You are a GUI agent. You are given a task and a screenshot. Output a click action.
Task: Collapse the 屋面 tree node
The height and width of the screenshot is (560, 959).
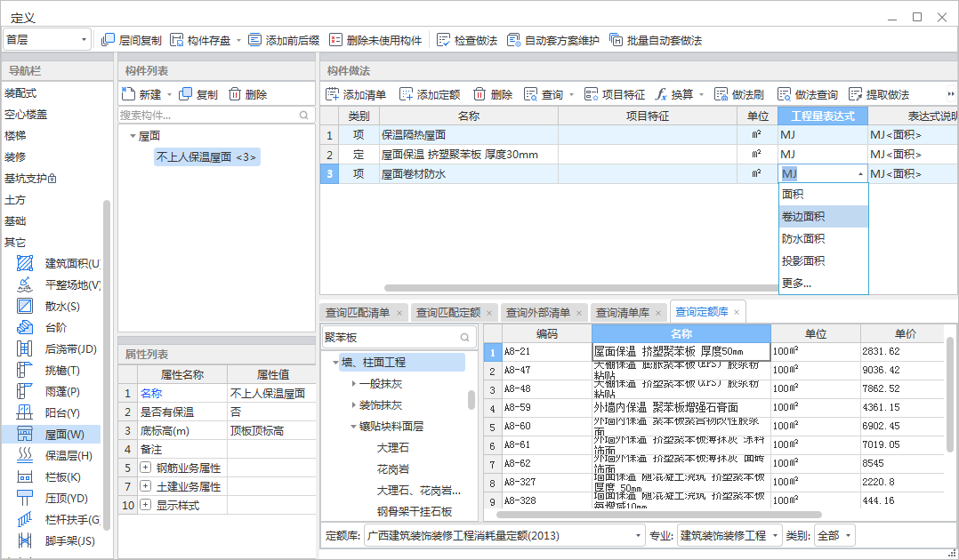[x=133, y=136]
